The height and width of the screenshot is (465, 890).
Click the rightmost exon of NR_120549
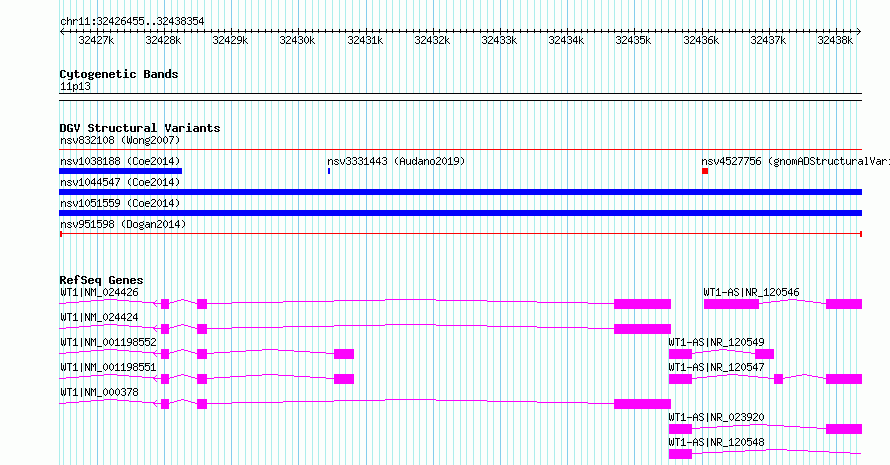click(765, 354)
